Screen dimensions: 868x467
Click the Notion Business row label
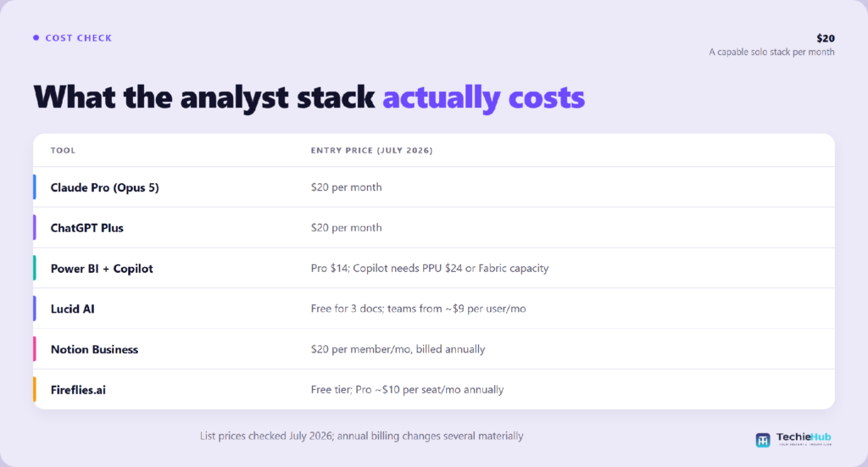tap(94, 349)
